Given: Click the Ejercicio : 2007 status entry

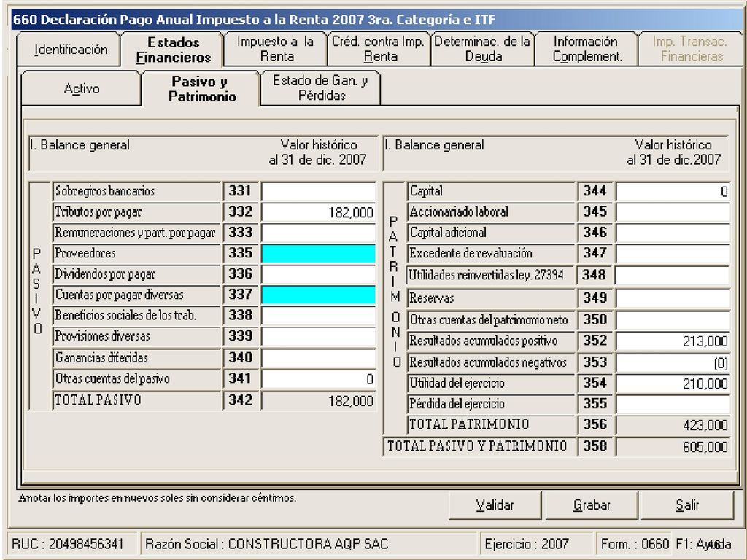Looking at the screenshot, I should click(535, 544).
